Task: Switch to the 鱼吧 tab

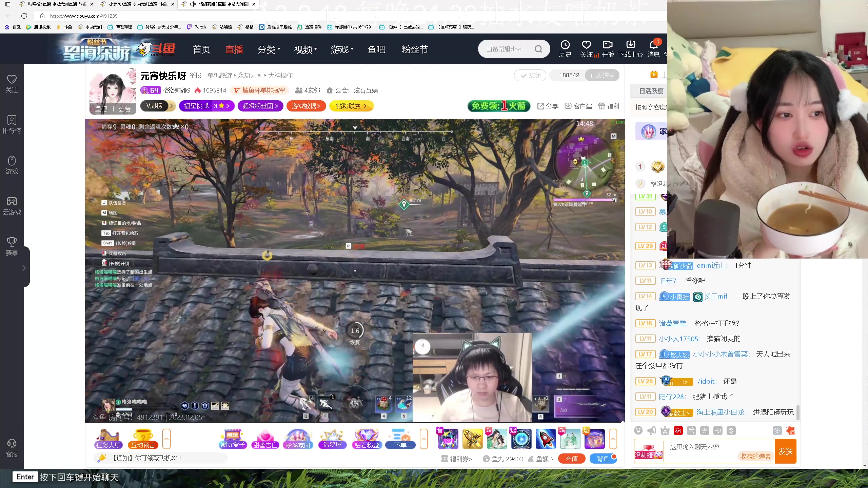Action: pos(377,49)
